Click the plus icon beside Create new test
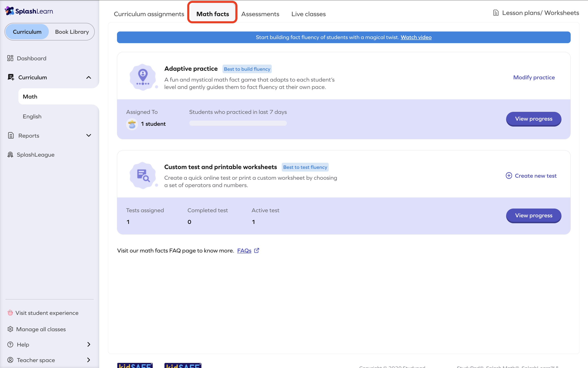588x368 pixels. [x=509, y=176]
